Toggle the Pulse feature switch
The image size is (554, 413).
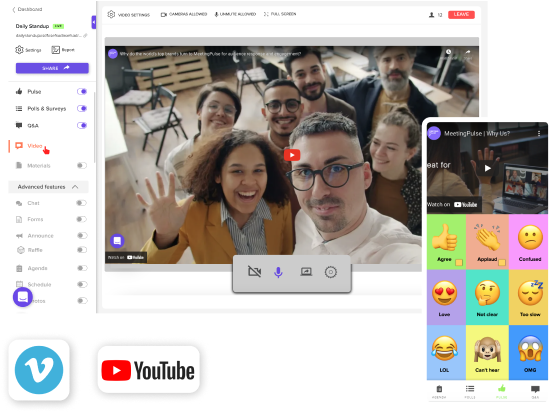click(x=82, y=92)
